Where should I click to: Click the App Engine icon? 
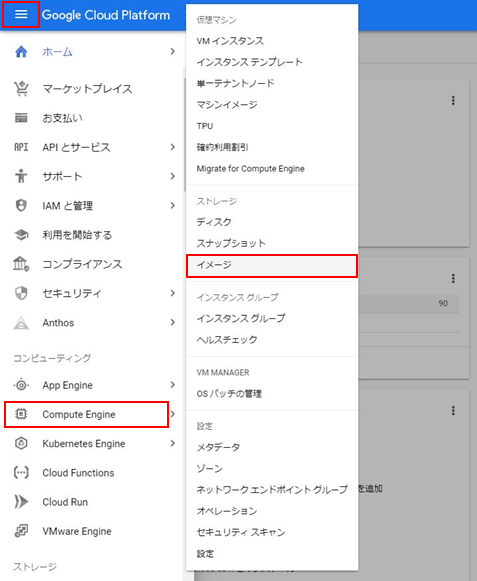(21, 385)
